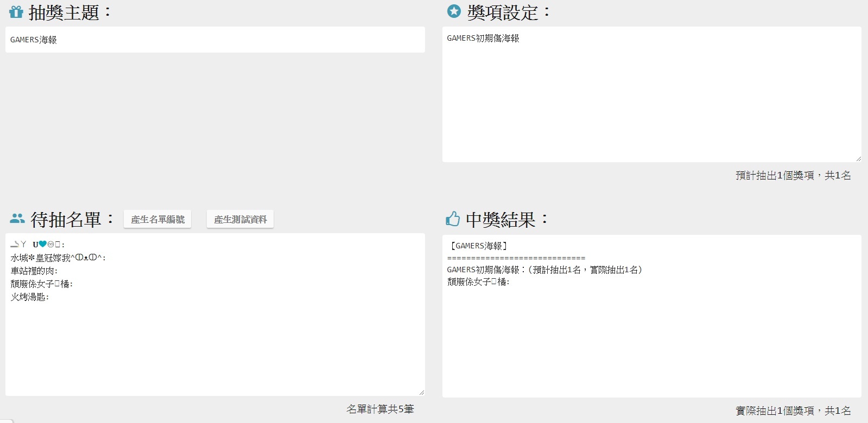The image size is (868, 423).
Task: Click the ===== separator line in results
Action: 516,258
